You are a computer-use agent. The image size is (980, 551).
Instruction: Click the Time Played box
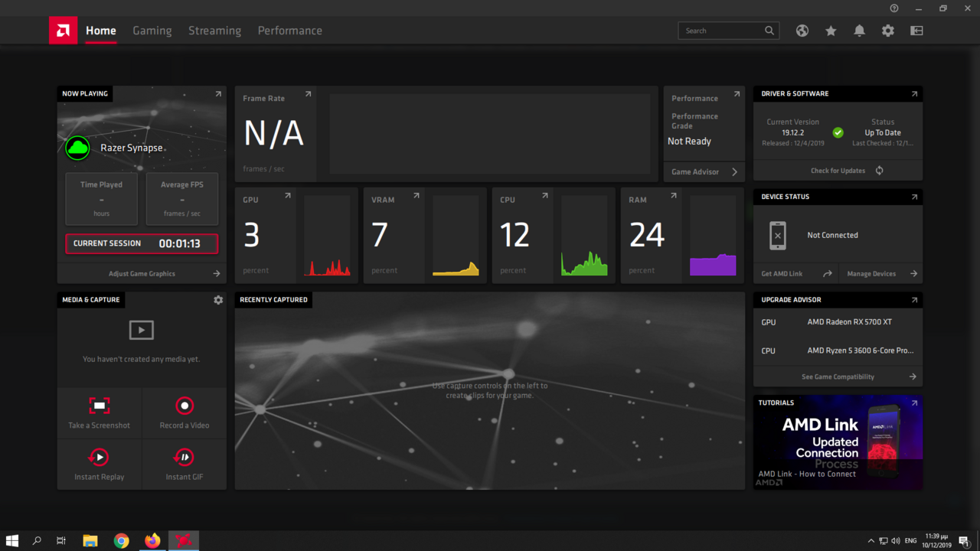[102, 199]
